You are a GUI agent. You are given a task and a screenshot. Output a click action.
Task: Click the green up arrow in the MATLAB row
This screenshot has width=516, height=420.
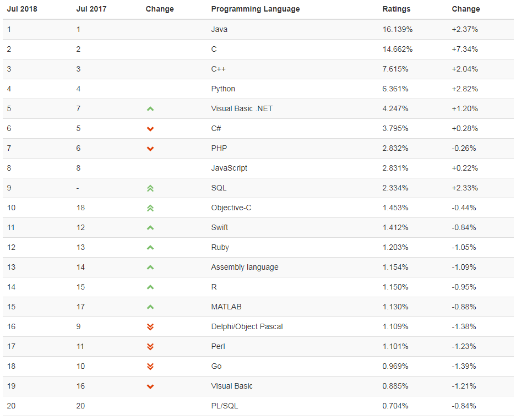coord(150,307)
